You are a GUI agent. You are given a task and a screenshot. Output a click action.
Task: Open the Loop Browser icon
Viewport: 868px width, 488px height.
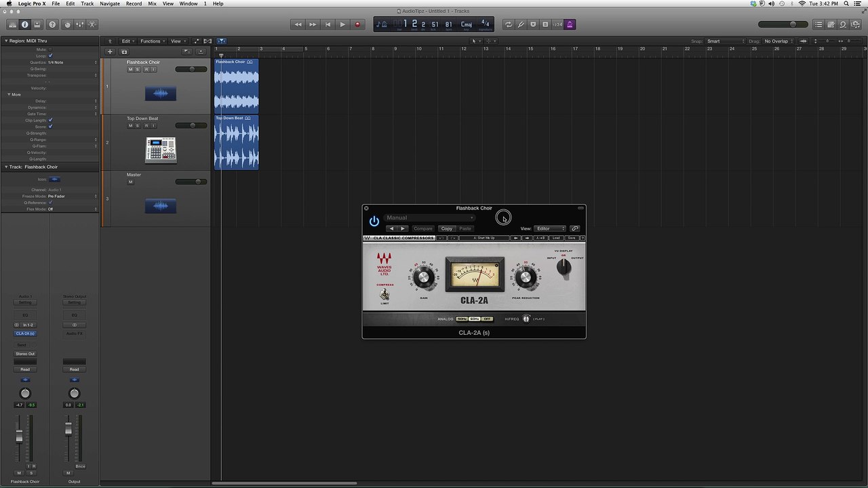pyautogui.click(x=843, y=24)
